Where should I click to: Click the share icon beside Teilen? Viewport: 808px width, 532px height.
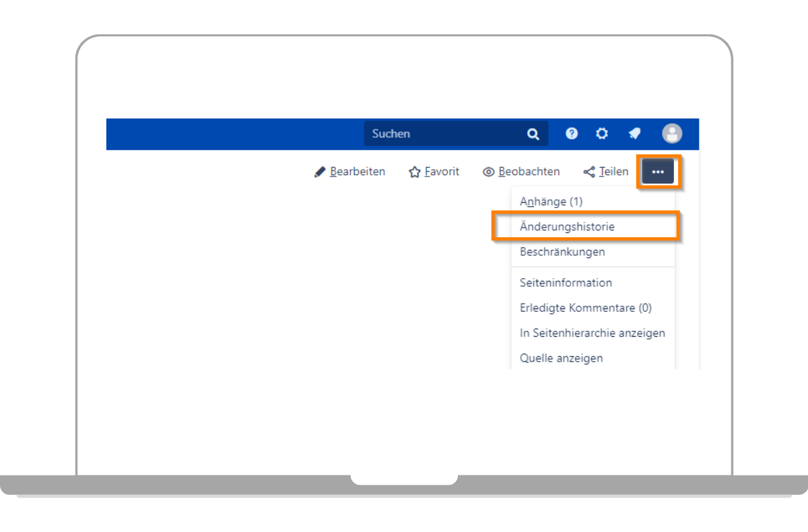(589, 172)
